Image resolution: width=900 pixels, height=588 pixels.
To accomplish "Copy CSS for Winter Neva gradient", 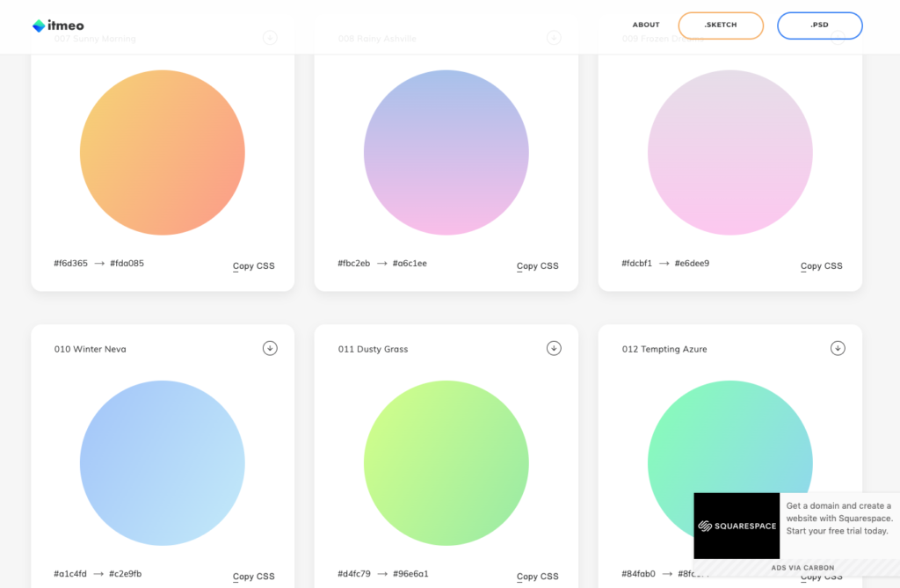I will (253, 577).
